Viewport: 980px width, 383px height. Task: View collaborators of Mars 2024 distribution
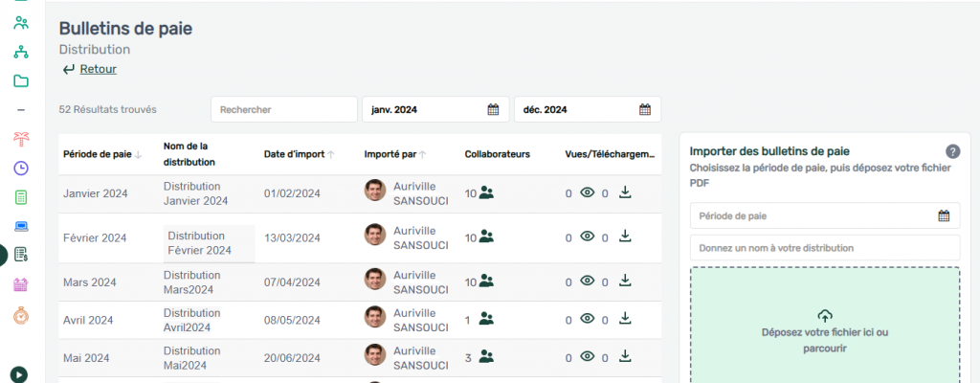(486, 282)
